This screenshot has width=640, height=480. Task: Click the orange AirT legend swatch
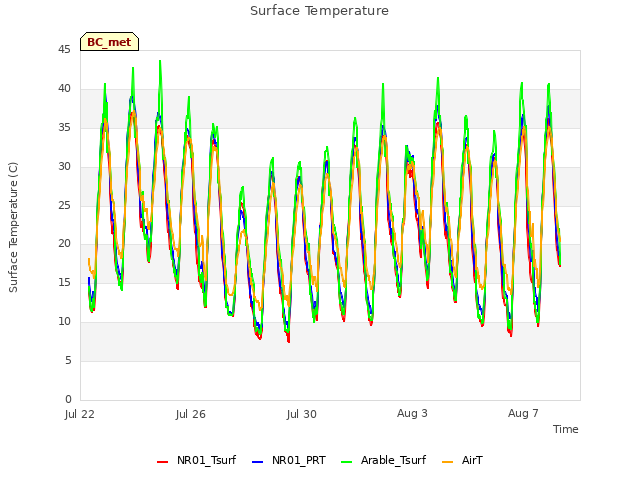[x=448, y=462]
